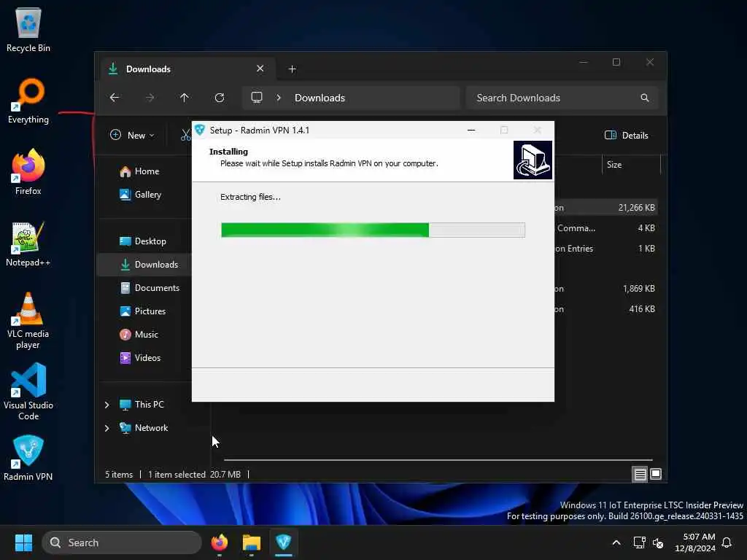This screenshot has height=560, width=747.
Task: Show hidden system tray icons
Action: click(x=616, y=542)
